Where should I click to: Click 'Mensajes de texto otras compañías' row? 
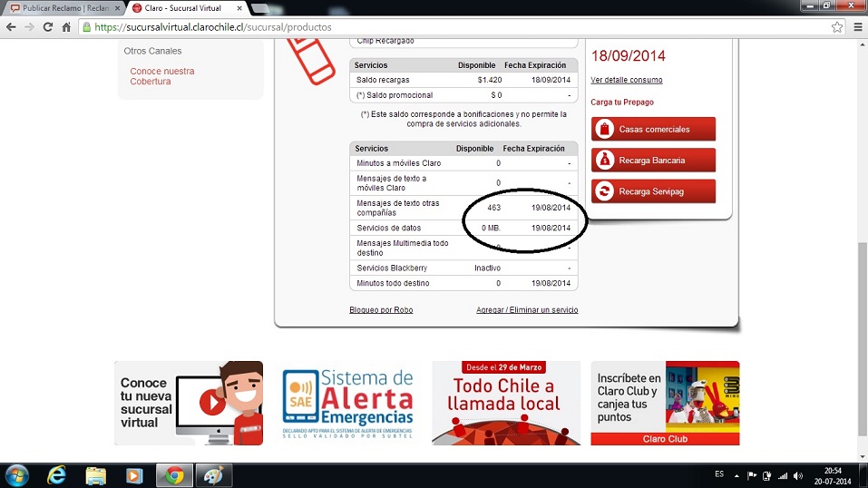pyautogui.click(x=463, y=208)
